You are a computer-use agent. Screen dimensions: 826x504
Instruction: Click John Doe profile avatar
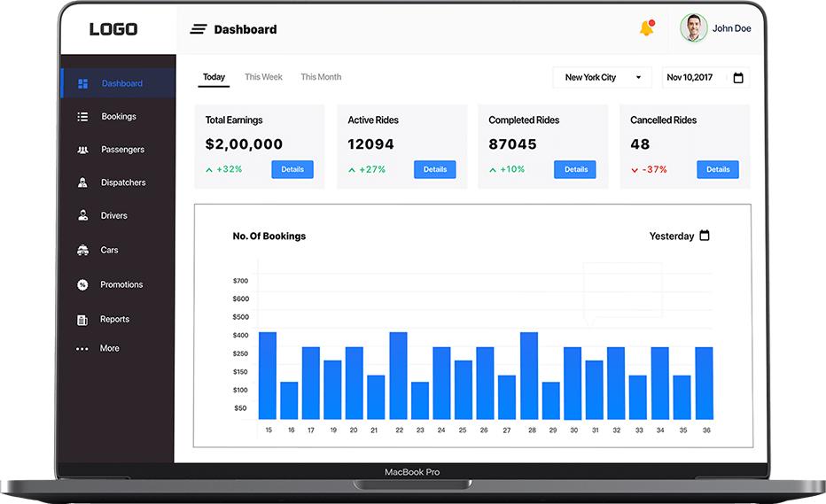tap(693, 28)
